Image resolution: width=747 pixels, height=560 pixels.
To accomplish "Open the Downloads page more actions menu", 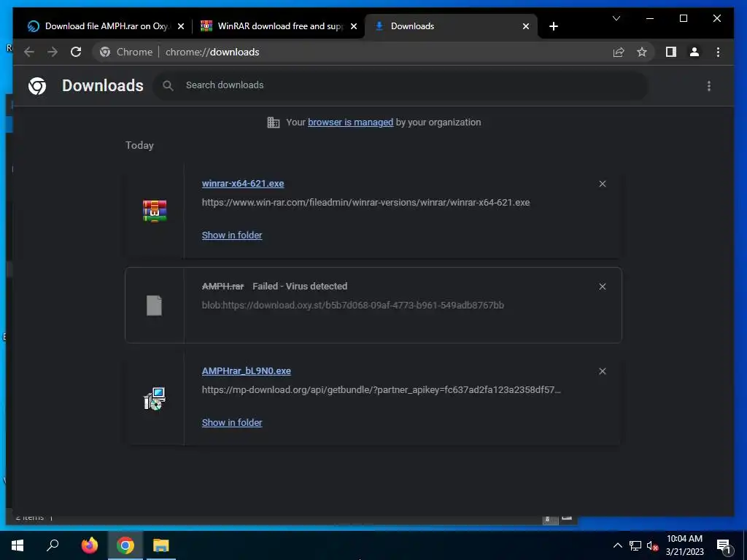I will coord(709,86).
